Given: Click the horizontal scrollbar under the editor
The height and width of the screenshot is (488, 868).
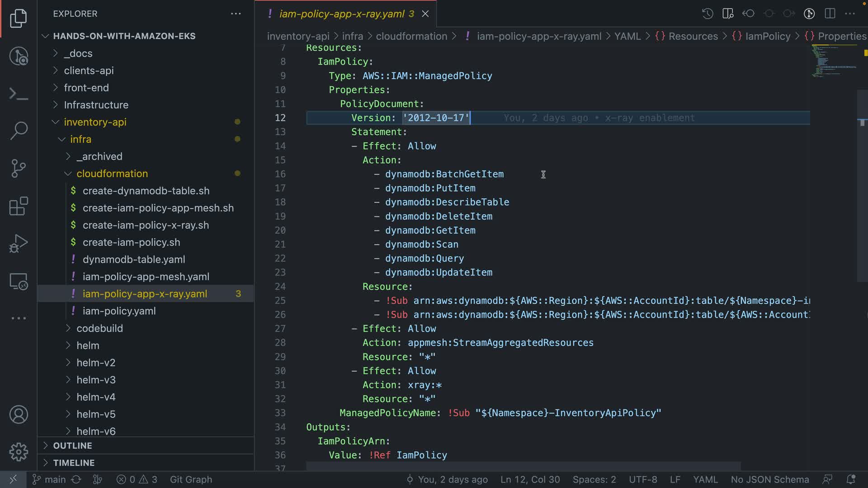Looking at the screenshot, I should coord(524,466).
